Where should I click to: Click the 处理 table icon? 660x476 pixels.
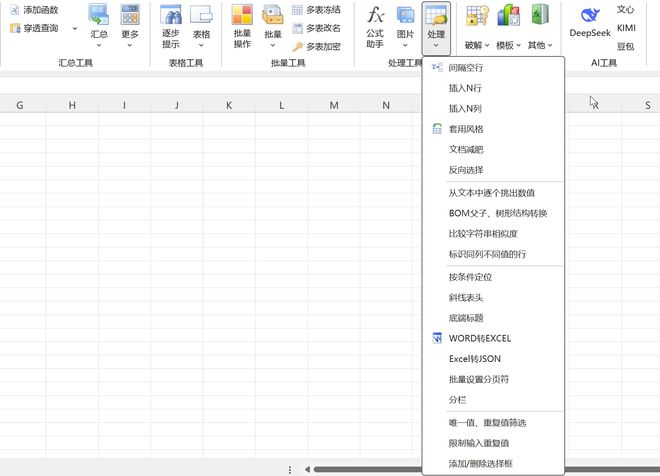point(436,15)
